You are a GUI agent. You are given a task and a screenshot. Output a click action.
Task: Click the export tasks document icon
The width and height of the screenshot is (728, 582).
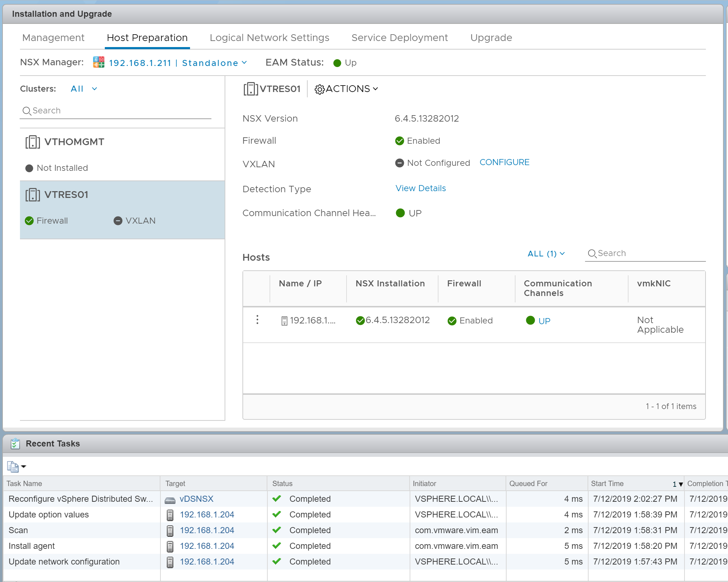13,466
